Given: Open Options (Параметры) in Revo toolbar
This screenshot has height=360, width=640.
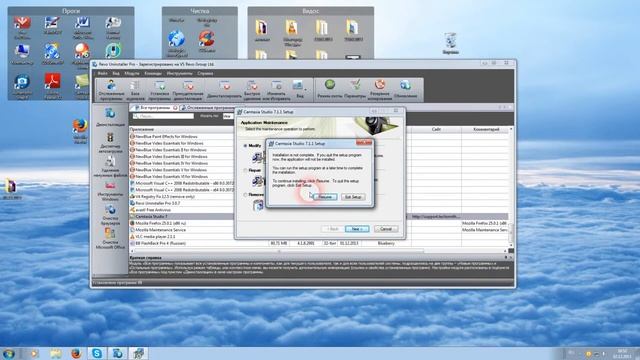Looking at the screenshot, I should [x=355, y=89].
